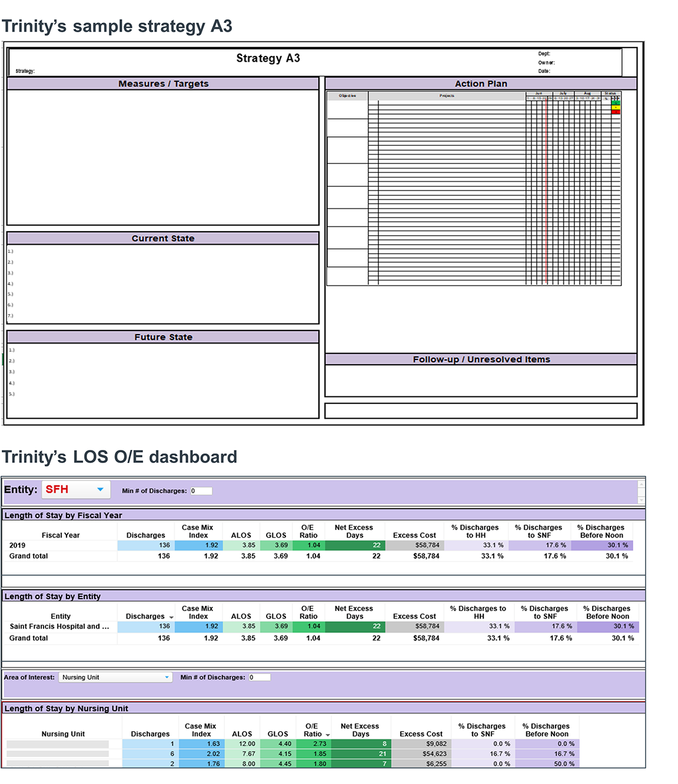This screenshot has width=678, height=784.
Task: Click the Discharges sort arrow in Entity table
Action: (171, 618)
